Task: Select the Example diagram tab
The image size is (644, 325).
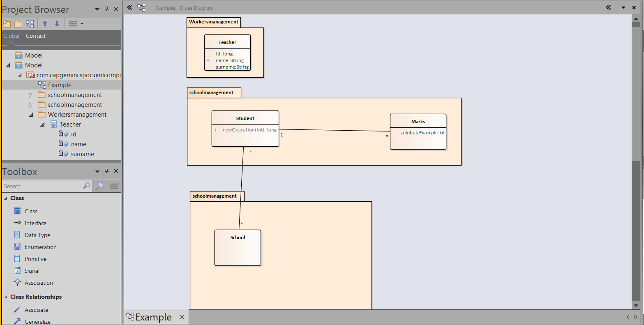Action: tap(153, 317)
